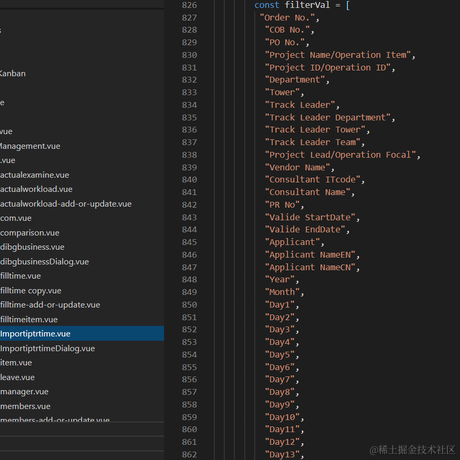Image resolution: width=460 pixels, height=460 pixels.
Task: Open comparison.vue from the explorer
Action: [x=30, y=233]
